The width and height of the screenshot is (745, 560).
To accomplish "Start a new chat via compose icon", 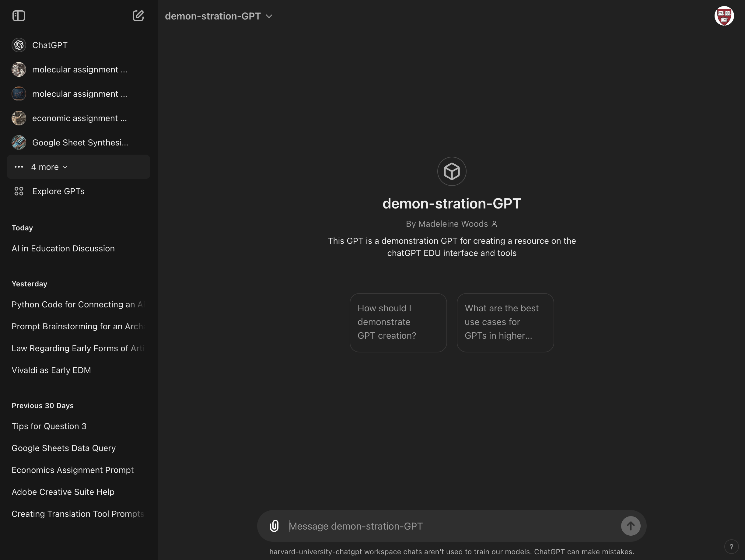I will click(x=138, y=16).
